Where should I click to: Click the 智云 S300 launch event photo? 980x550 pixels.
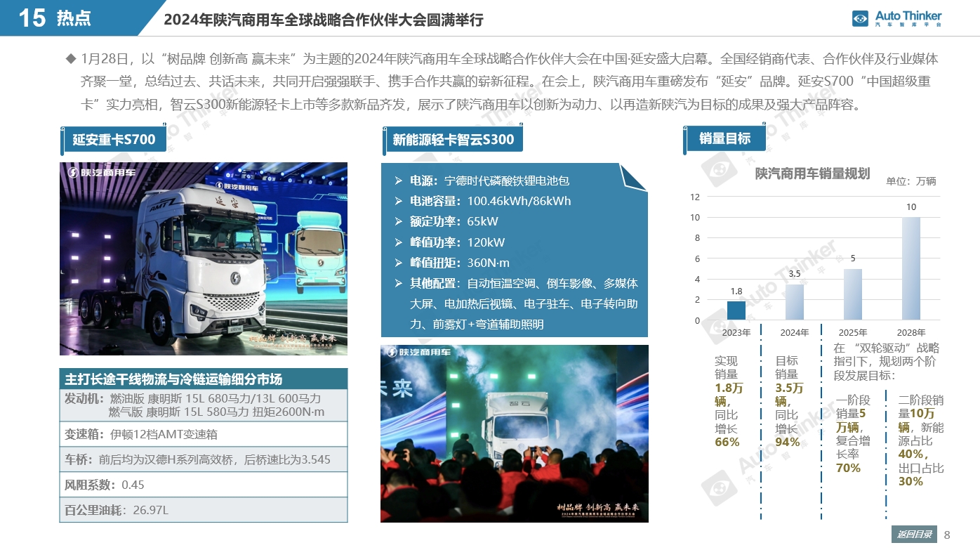click(x=514, y=433)
